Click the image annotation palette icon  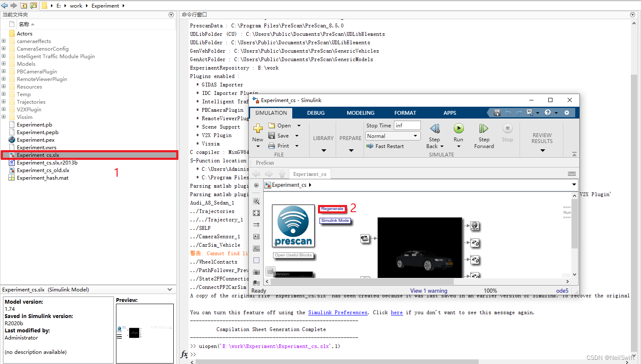[256, 249]
